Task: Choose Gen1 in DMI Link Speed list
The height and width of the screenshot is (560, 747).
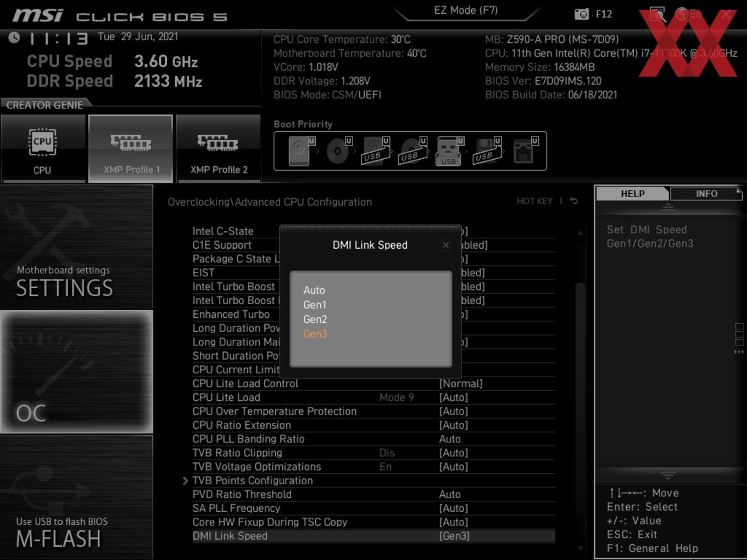Action: [x=315, y=305]
